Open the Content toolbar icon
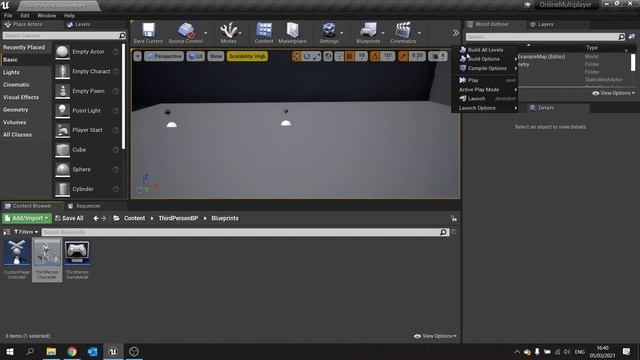 264,33
